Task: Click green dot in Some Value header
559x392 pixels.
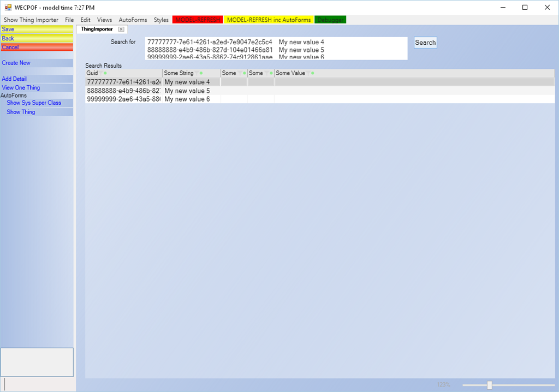Action: click(x=313, y=73)
